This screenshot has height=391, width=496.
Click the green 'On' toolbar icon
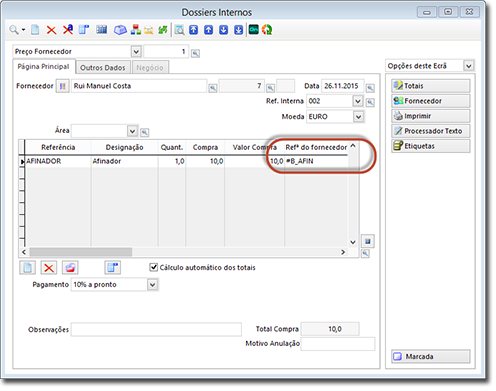click(x=254, y=30)
